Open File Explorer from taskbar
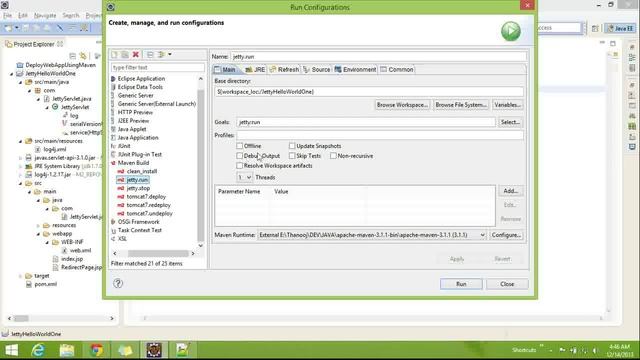Viewport: 640px width, 360px height. 67,350
